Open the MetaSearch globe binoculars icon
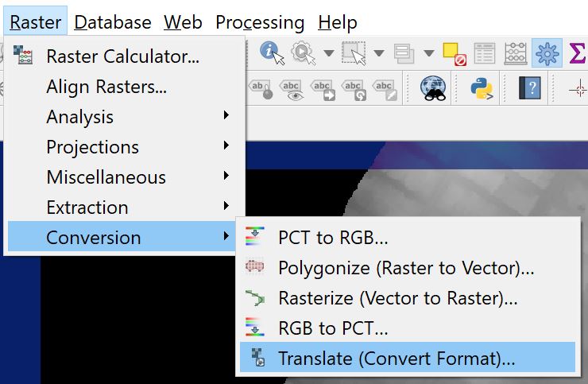This screenshot has height=384, width=588. coord(433,88)
